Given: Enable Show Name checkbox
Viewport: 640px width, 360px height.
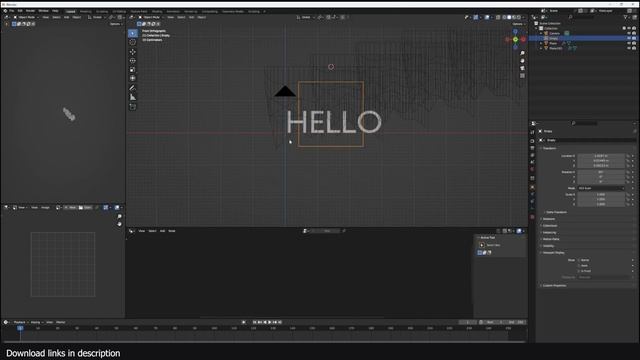Looking at the screenshot, I should [579, 260].
